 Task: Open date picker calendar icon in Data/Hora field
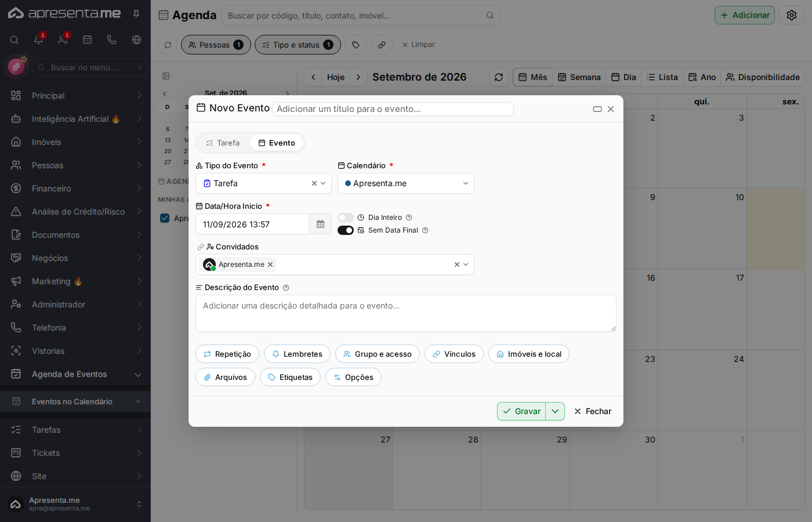click(x=320, y=224)
